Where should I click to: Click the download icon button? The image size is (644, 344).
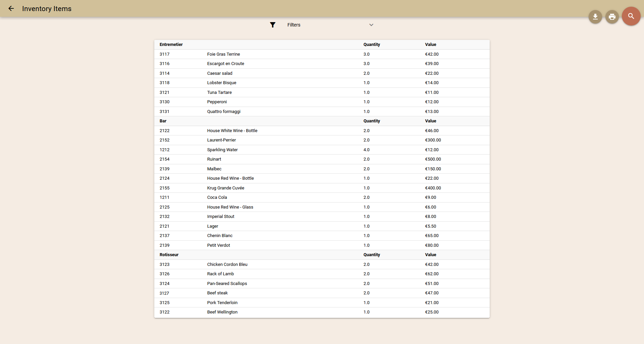(595, 17)
